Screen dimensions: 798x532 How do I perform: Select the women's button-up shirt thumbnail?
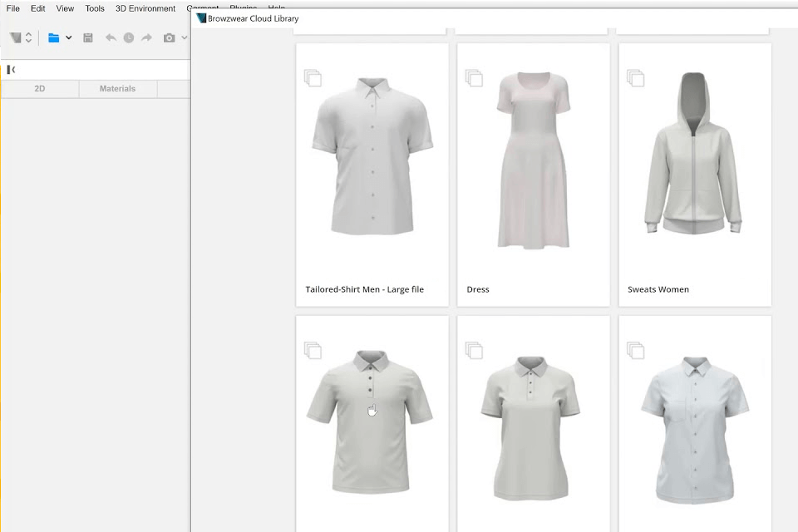coord(695,431)
